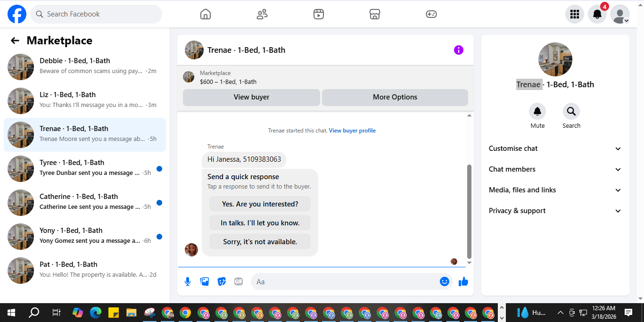
Task: Open the emoji picker smiley icon
Action: [445, 281]
